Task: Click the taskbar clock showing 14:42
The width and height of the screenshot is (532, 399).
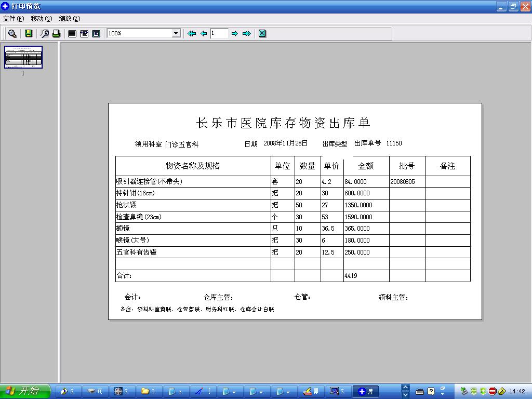Action: [517, 392]
